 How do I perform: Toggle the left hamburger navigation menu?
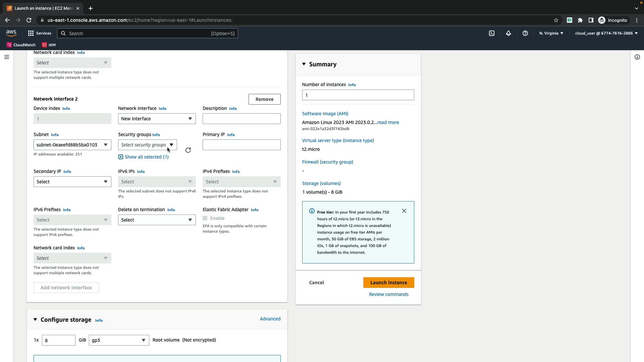[6, 57]
